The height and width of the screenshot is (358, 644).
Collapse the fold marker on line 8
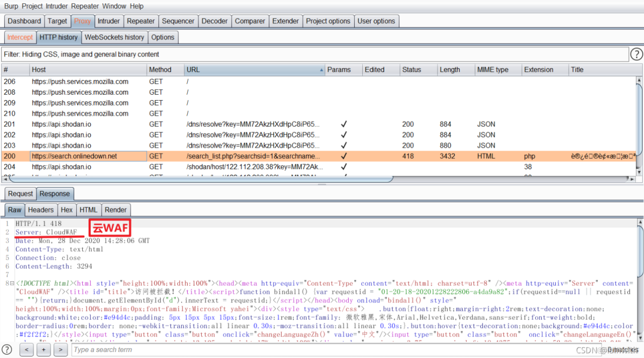pyautogui.click(x=12, y=283)
